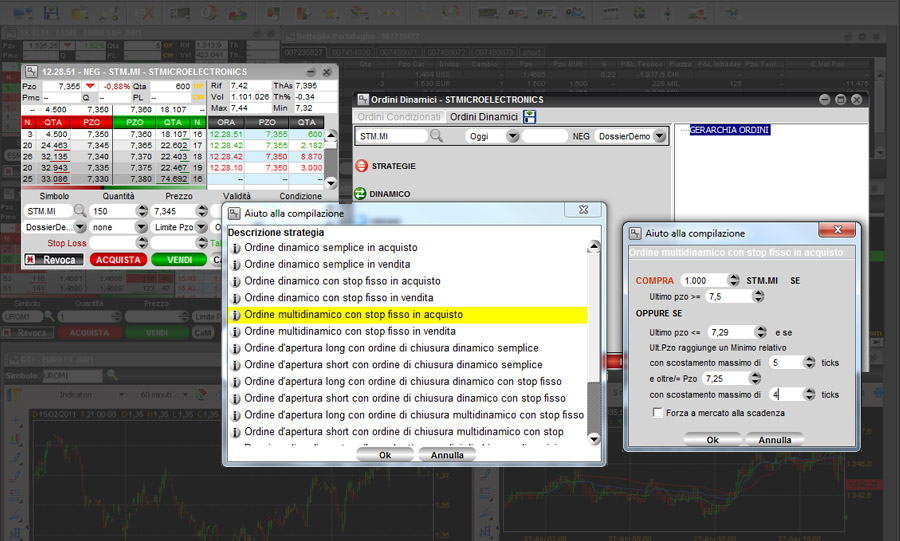Adjust Stop Loss stepper arrows

coord(142,243)
